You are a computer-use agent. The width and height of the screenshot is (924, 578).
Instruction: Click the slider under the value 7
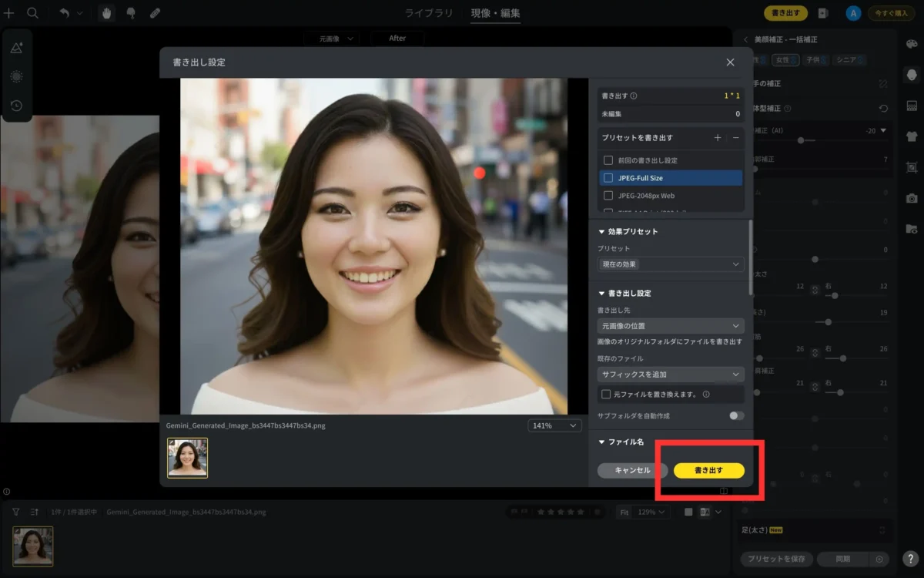coord(820,168)
